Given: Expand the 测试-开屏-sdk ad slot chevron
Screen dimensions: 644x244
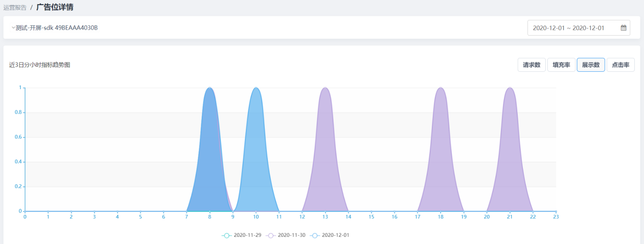Looking at the screenshot, I should pos(13,28).
